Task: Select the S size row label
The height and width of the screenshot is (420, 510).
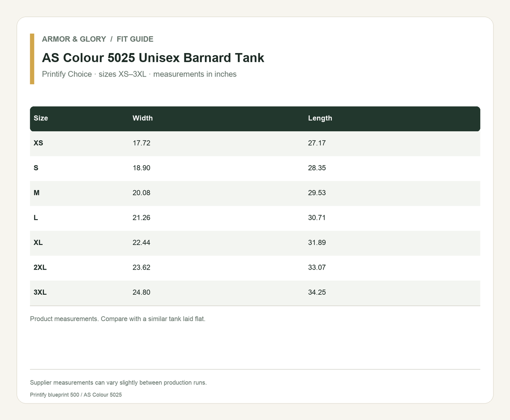Action: tap(36, 168)
